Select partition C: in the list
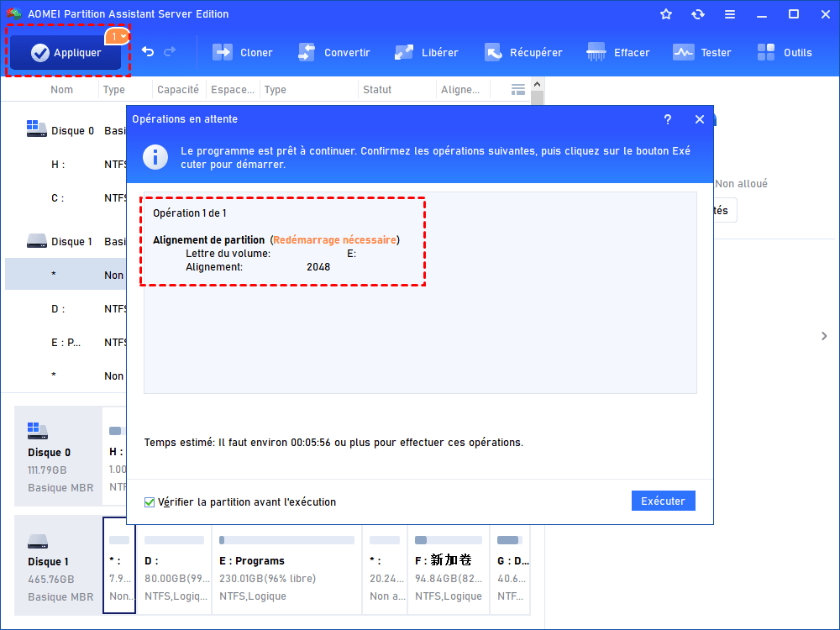The image size is (840, 630). click(x=66, y=197)
